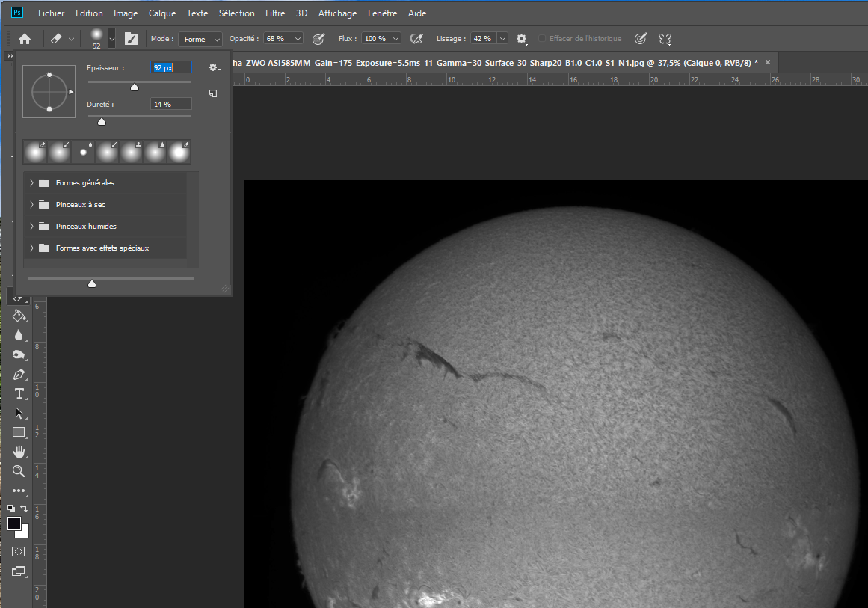Toggle pressure for size icon
This screenshot has width=868, height=608.
pyautogui.click(x=641, y=39)
